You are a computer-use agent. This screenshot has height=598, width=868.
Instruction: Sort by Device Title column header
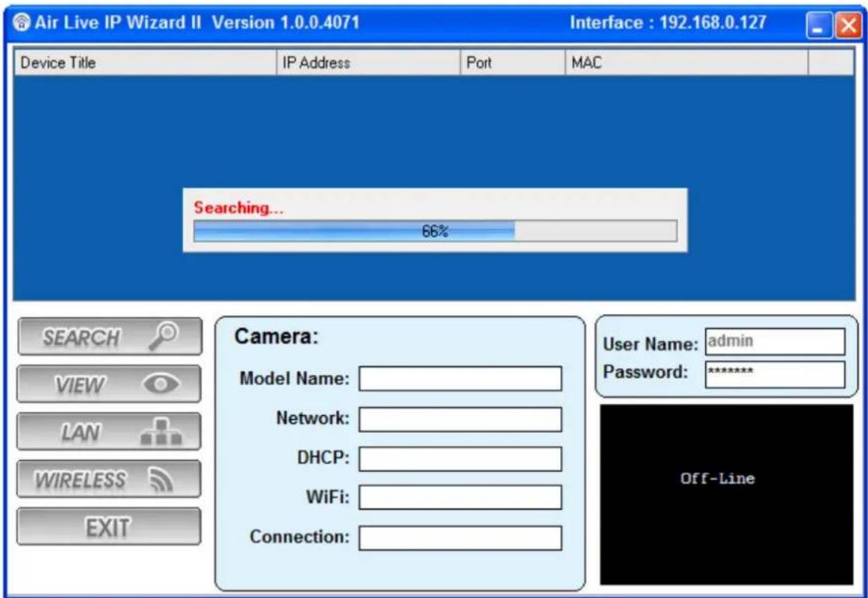click(145, 63)
